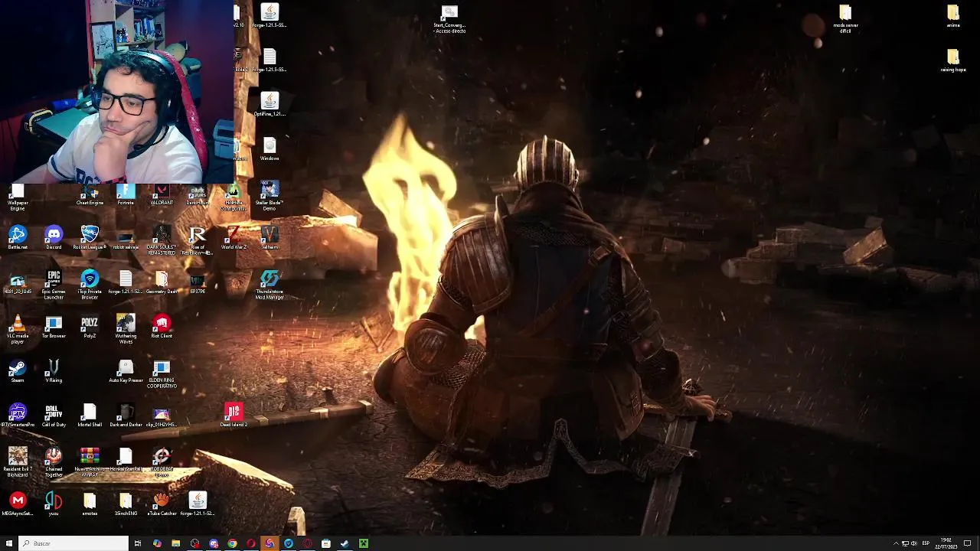The image size is (980, 551).
Task: Select the World War Z icon
Action: click(234, 238)
